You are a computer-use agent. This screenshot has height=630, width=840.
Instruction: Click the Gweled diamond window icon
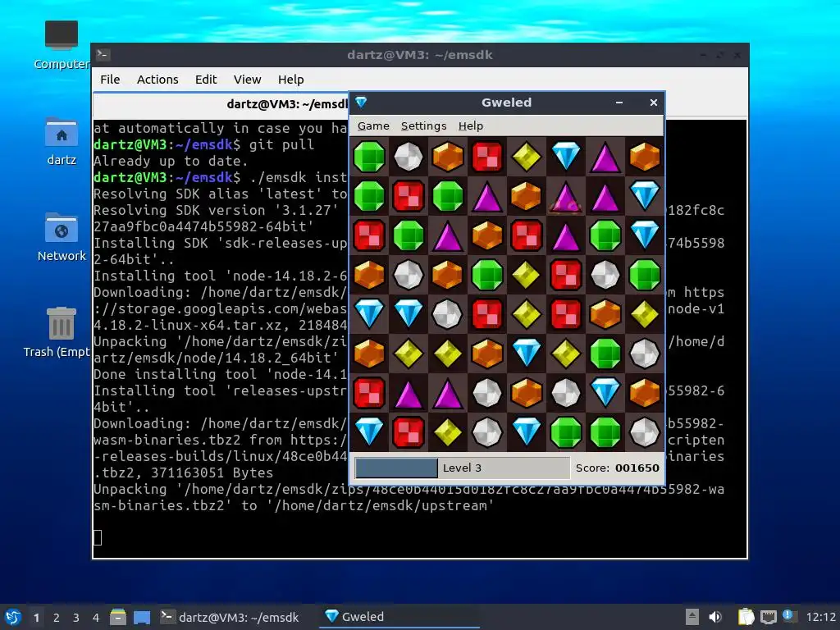361,102
